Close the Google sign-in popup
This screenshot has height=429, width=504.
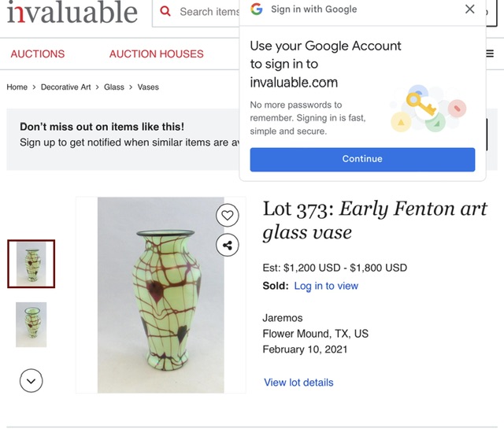[x=470, y=9]
